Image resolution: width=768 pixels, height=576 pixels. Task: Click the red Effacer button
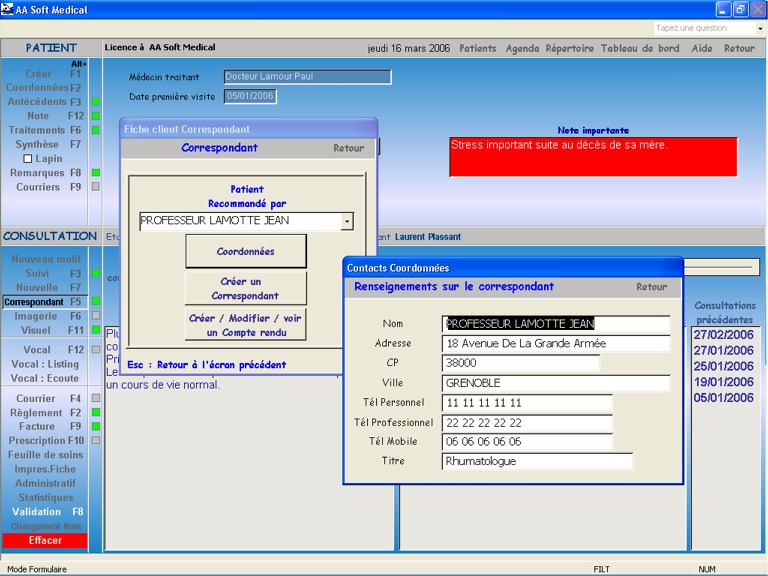pyautogui.click(x=45, y=540)
